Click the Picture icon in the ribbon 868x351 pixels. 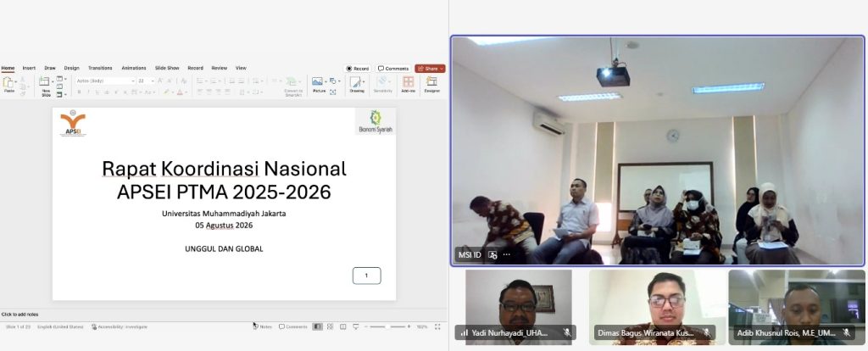pyautogui.click(x=317, y=81)
